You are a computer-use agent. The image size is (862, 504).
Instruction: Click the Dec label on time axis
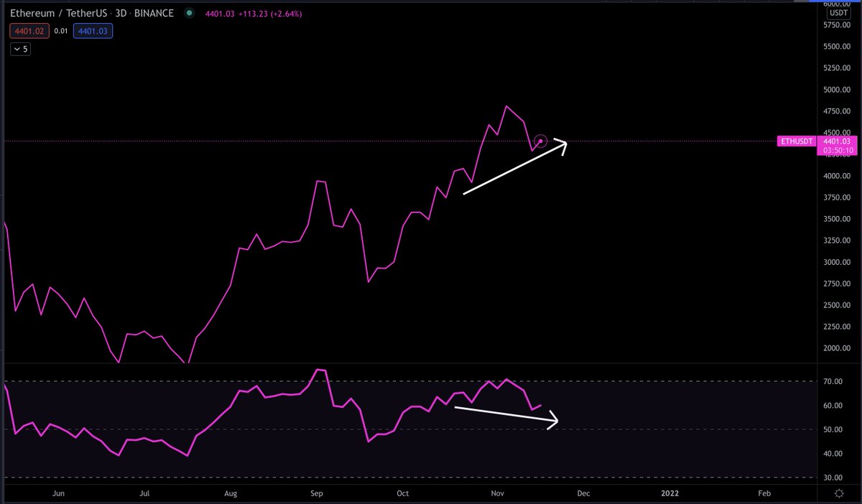click(583, 493)
